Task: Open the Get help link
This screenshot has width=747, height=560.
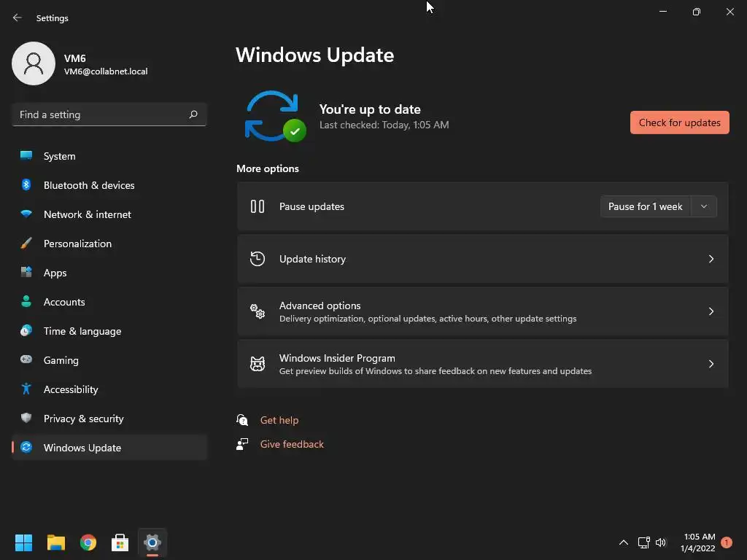Action: (x=279, y=420)
